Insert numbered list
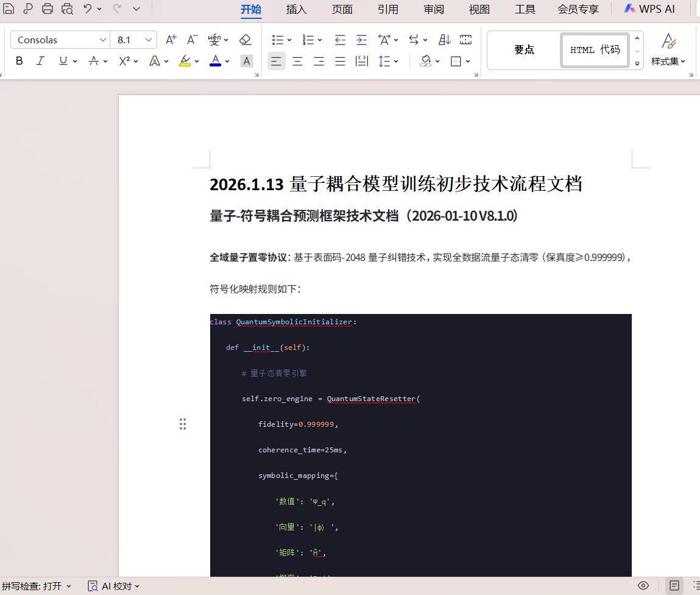Screen dimensions: 700x595 click(x=308, y=40)
